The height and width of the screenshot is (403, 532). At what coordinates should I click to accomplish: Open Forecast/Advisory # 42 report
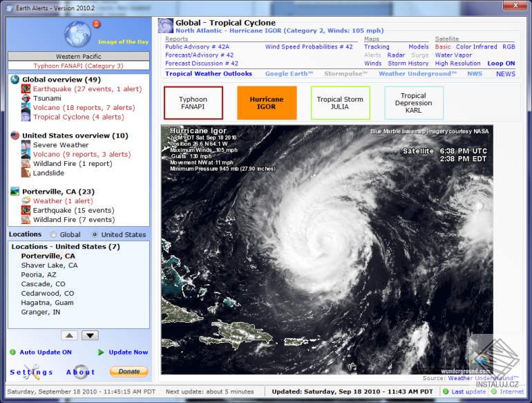coord(200,55)
